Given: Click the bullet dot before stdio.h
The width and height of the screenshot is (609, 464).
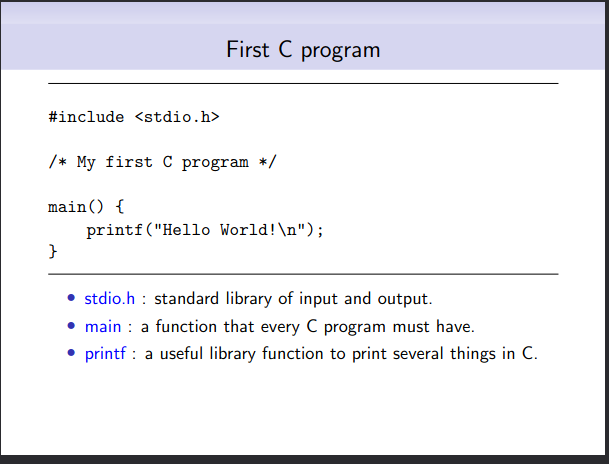Looking at the screenshot, I should (x=71, y=298).
